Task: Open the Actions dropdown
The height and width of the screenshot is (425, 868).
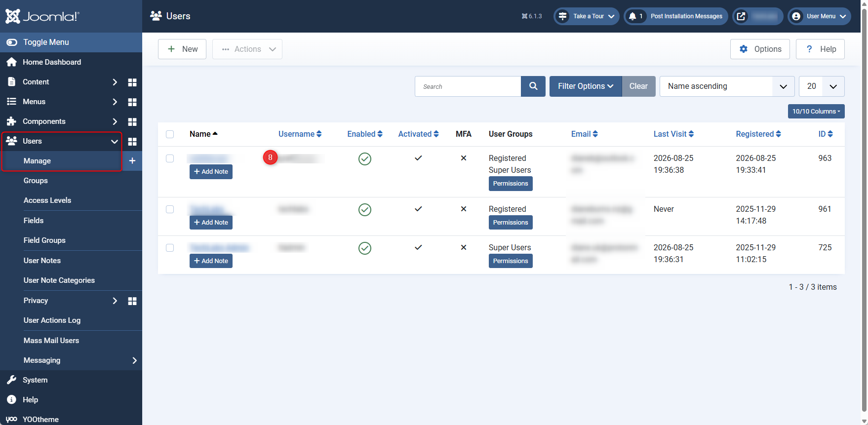Action: click(247, 49)
